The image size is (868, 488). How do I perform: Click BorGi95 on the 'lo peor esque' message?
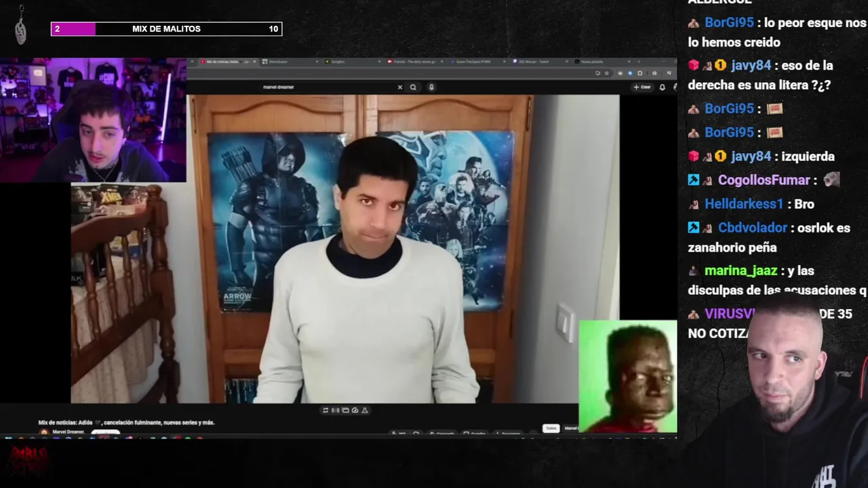(x=729, y=22)
